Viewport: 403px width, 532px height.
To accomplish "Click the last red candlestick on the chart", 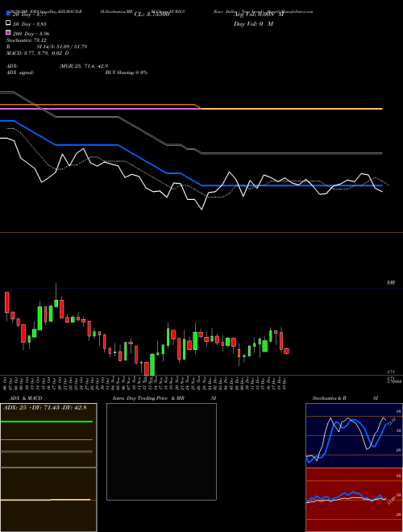I will 287,351.
